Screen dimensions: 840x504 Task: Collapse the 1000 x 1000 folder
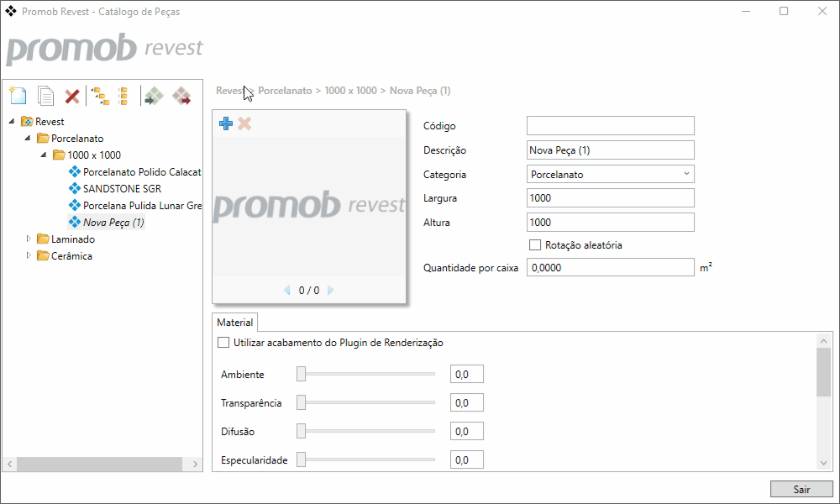44,155
